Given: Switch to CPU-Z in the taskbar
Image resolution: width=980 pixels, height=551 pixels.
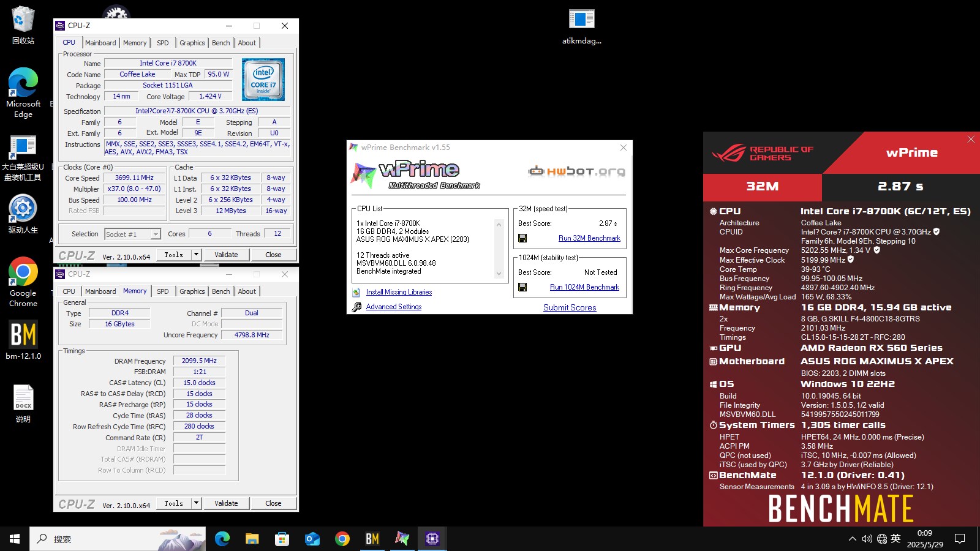Looking at the screenshot, I should click(432, 539).
